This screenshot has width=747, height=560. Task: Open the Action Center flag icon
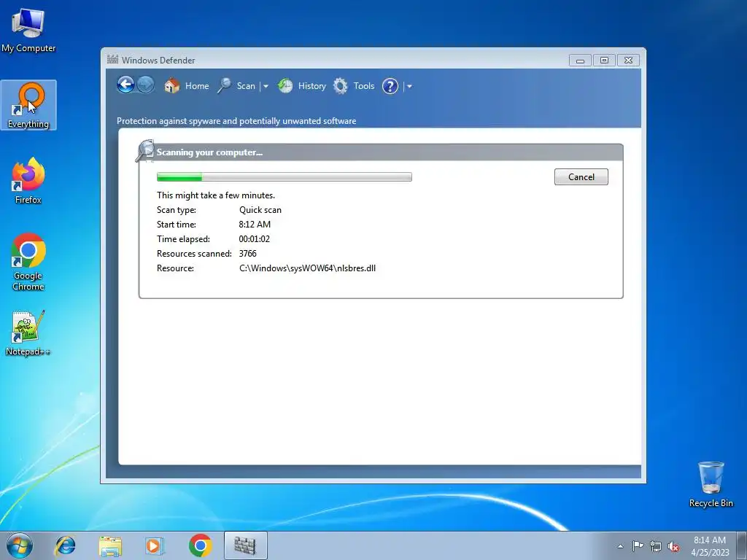[x=638, y=546]
